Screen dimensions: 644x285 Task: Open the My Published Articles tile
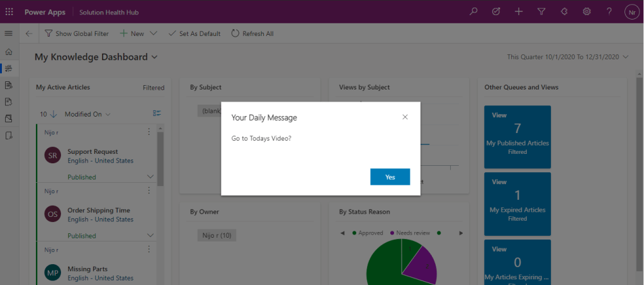pyautogui.click(x=517, y=137)
